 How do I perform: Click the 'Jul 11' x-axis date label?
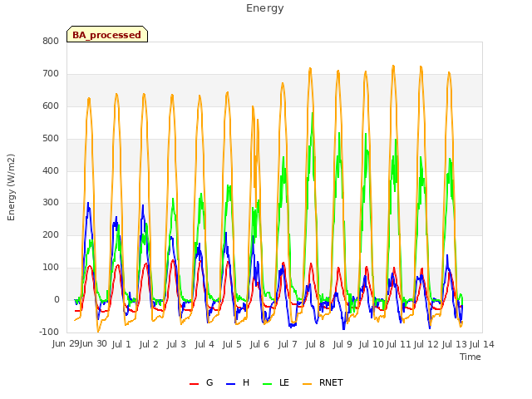pyautogui.click(x=399, y=344)
